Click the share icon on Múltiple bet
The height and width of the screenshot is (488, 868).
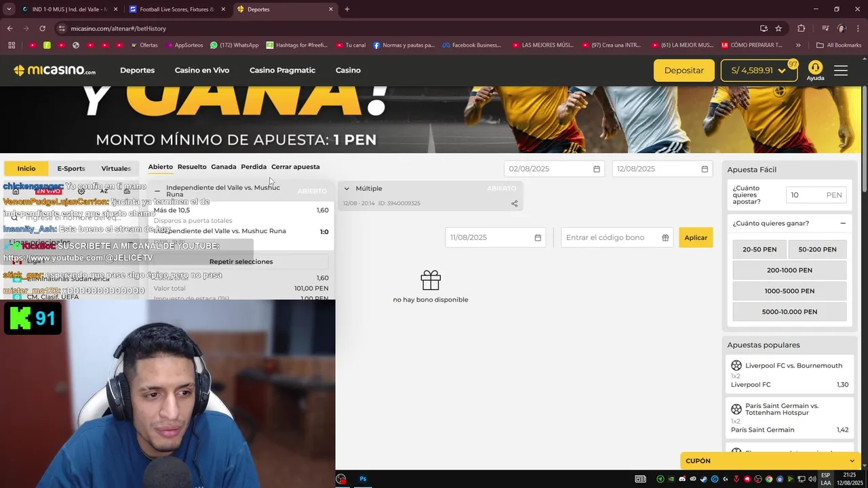[514, 203]
